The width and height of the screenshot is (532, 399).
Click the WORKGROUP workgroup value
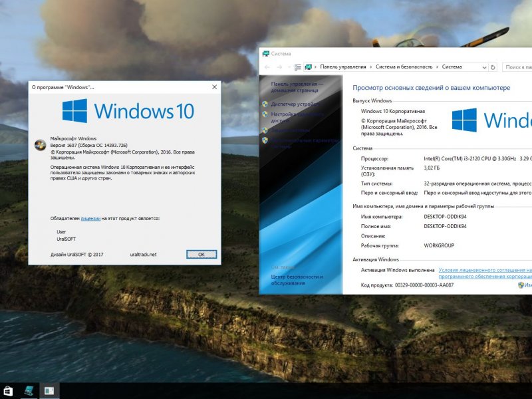point(439,245)
